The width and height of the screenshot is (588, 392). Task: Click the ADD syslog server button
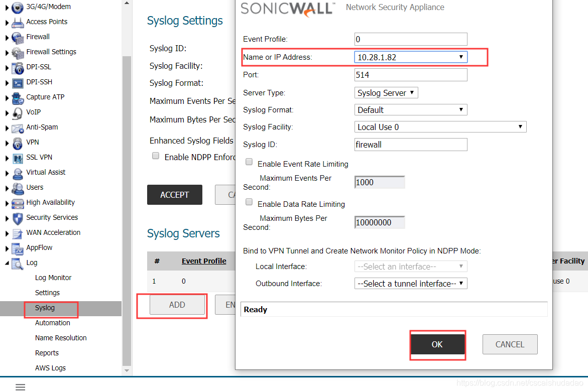[177, 305]
